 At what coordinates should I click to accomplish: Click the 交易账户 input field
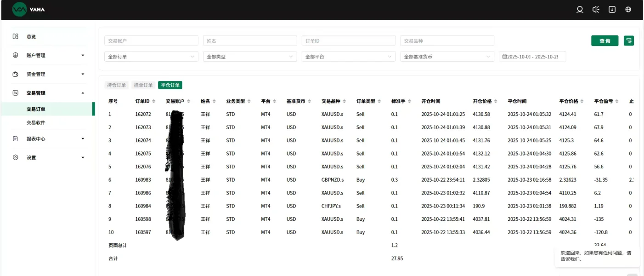tap(151, 41)
